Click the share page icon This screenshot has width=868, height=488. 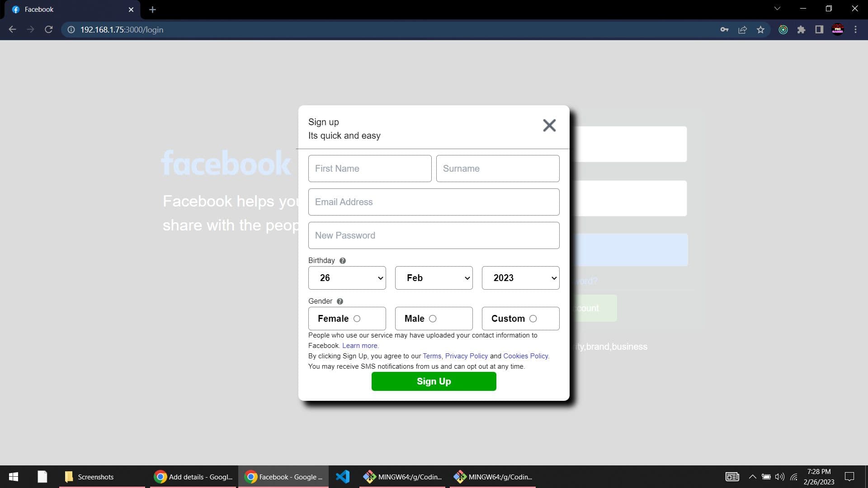pos(742,29)
